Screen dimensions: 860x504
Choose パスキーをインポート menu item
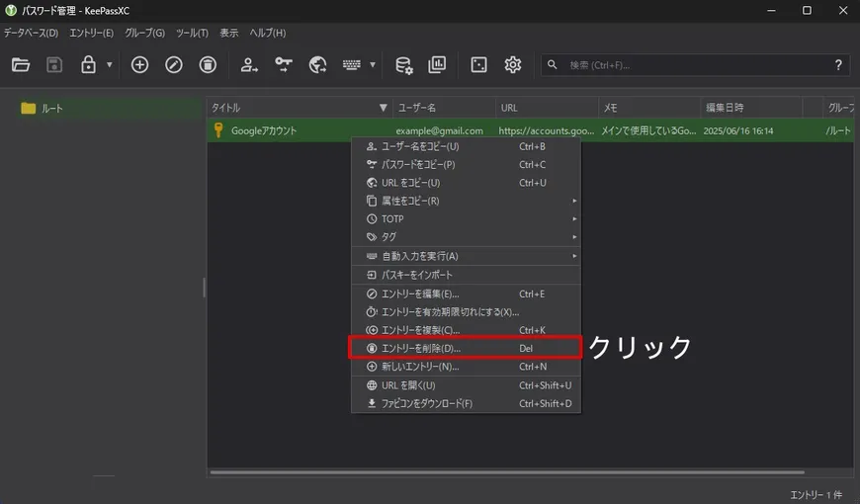pos(466,275)
